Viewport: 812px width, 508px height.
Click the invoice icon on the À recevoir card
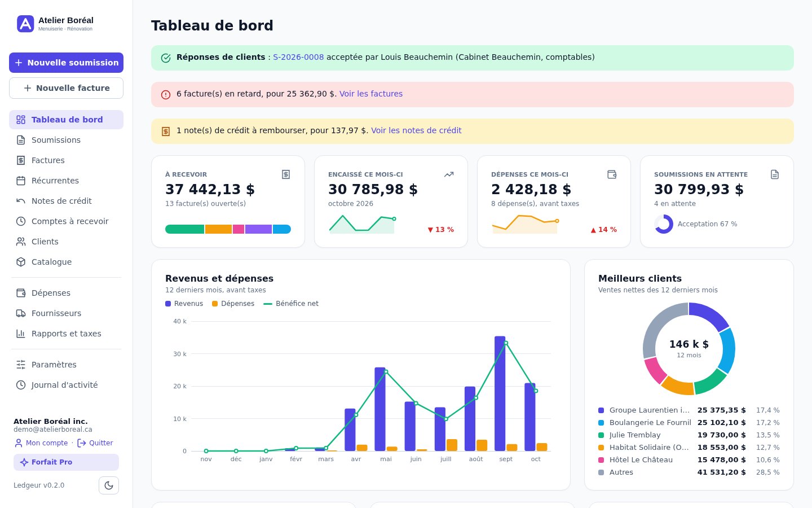click(286, 174)
